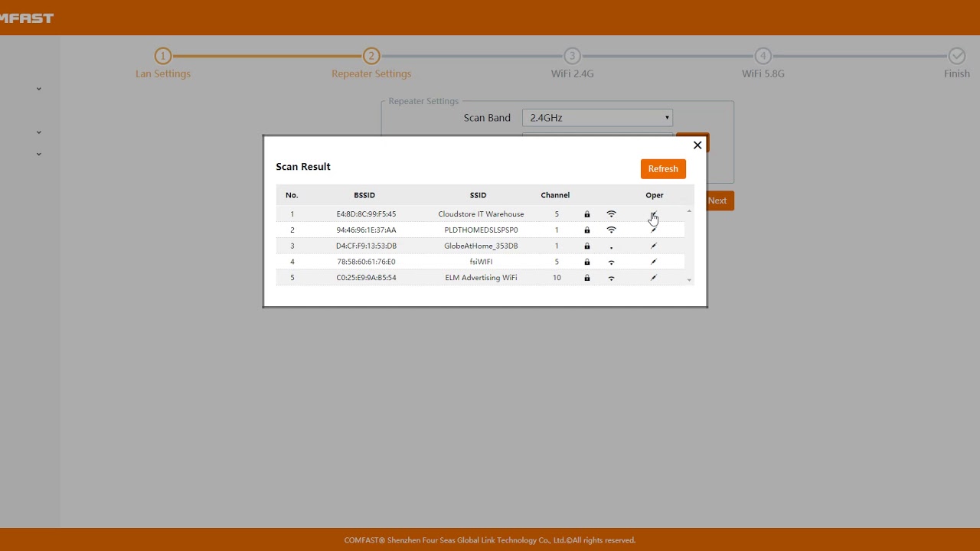The image size is (980, 551).
Task: Expand the first sidebar chevron
Action: tap(39, 89)
